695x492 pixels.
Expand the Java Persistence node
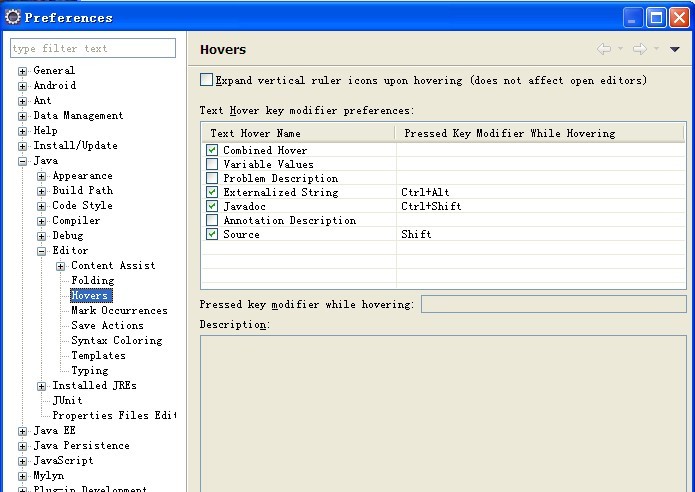click(x=22, y=446)
